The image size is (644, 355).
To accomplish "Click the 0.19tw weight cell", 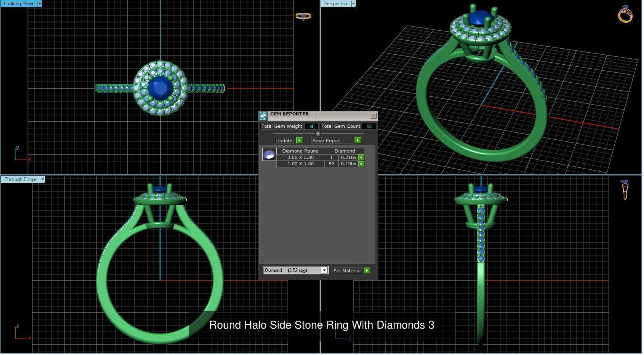I will coord(349,164).
